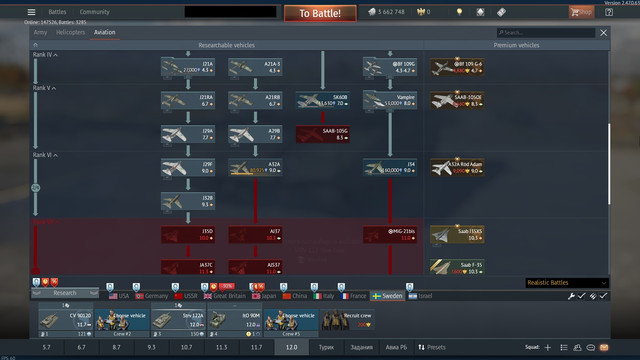Select the CV 90120 crew slot
This screenshot has height=360, width=640.
click(x=66, y=320)
